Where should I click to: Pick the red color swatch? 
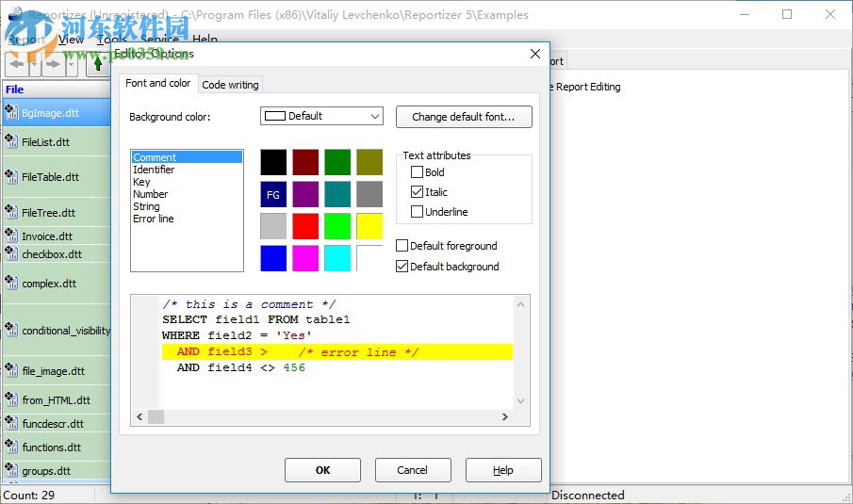click(x=305, y=226)
